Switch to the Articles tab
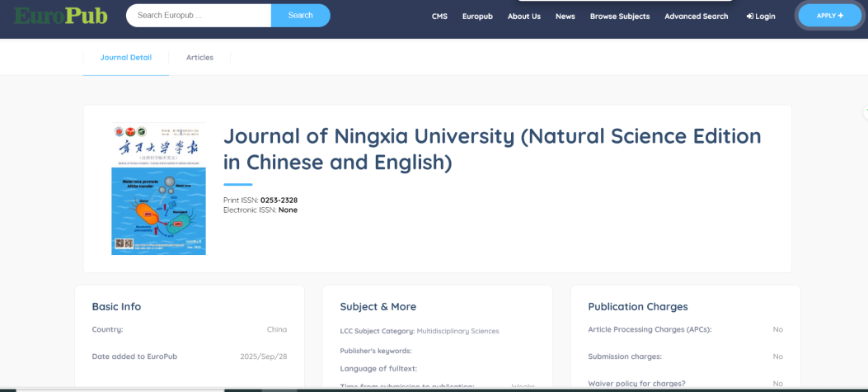 199,58
